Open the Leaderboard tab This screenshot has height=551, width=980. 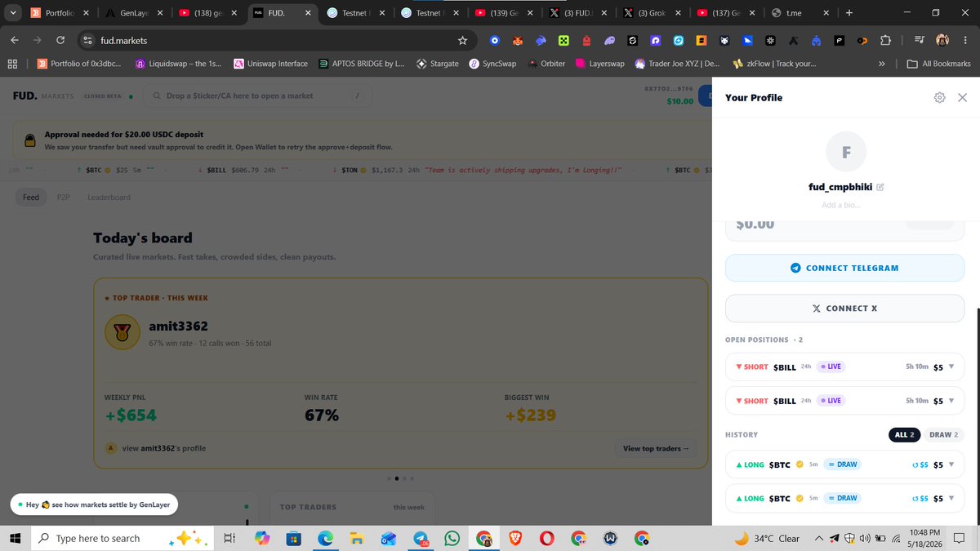coord(109,197)
